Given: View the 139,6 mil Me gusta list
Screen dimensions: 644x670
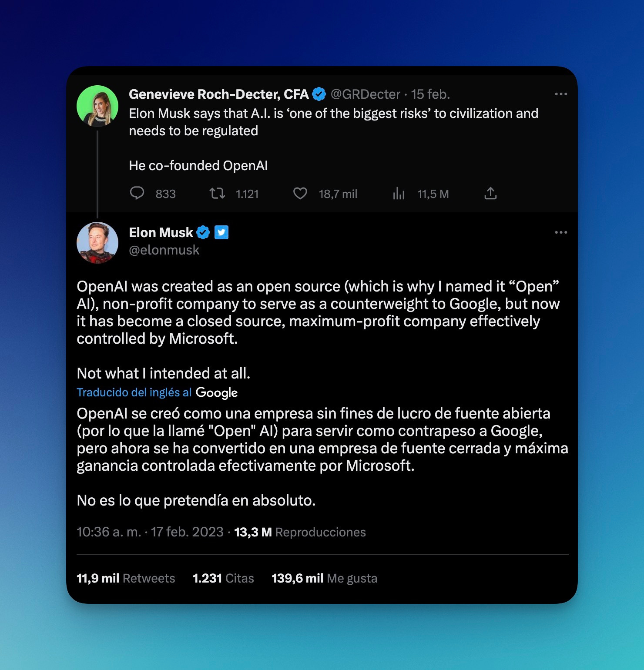Looking at the screenshot, I should (324, 578).
